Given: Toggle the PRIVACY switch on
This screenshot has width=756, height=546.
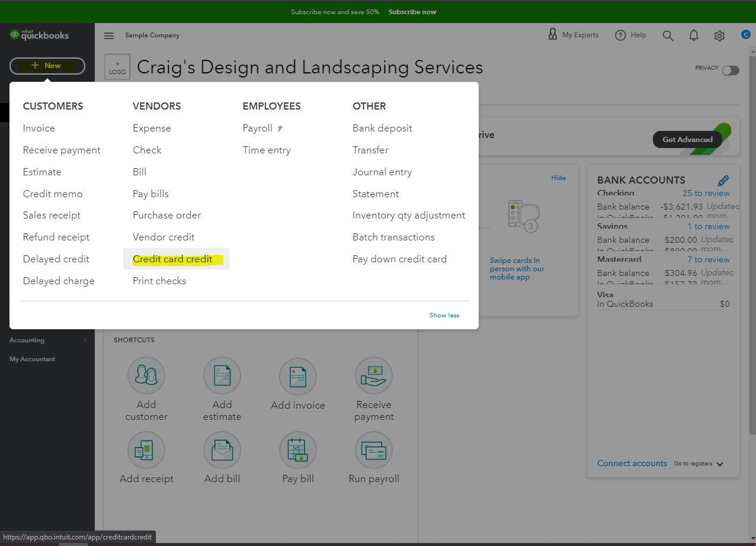Looking at the screenshot, I should tap(731, 70).
